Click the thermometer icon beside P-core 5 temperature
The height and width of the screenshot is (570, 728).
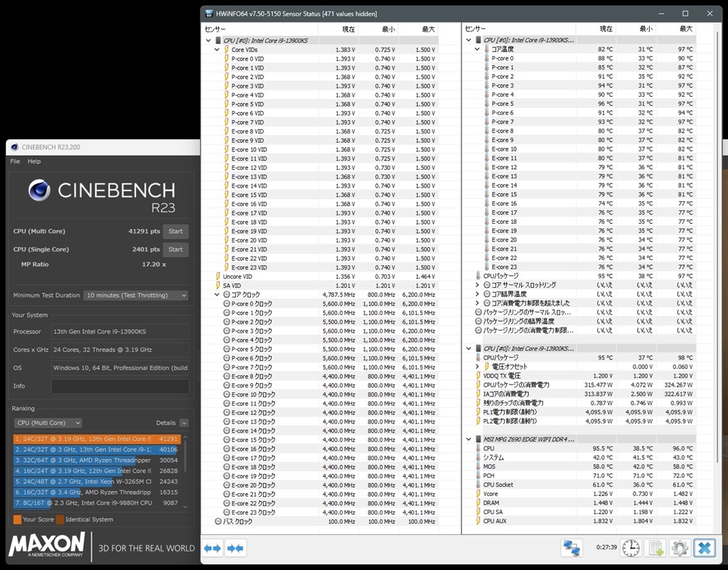tap(486, 104)
